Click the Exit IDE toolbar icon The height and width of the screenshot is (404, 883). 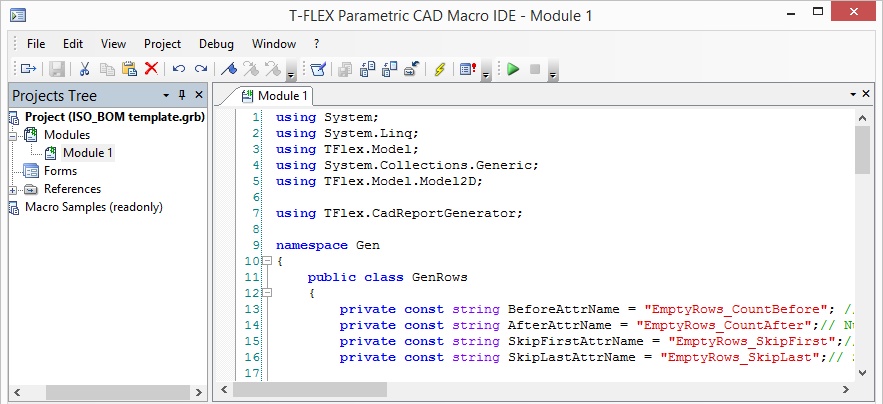28,69
